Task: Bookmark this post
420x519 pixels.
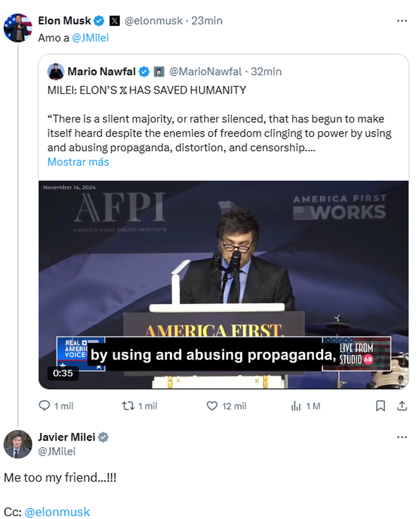Action: pyautogui.click(x=380, y=406)
